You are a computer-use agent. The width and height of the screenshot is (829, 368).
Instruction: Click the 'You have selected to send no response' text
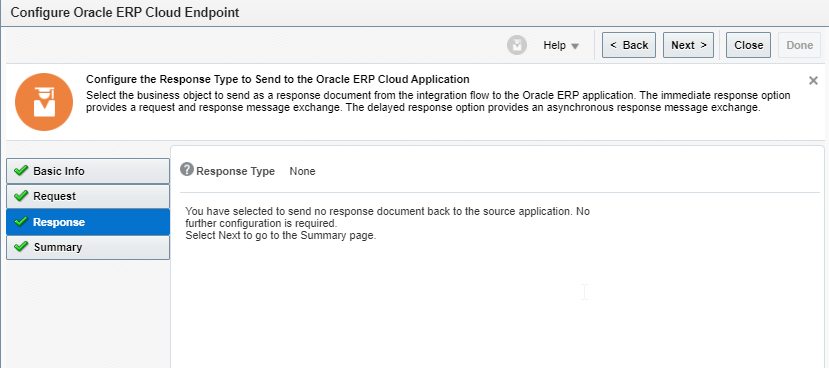(x=387, y=217)
